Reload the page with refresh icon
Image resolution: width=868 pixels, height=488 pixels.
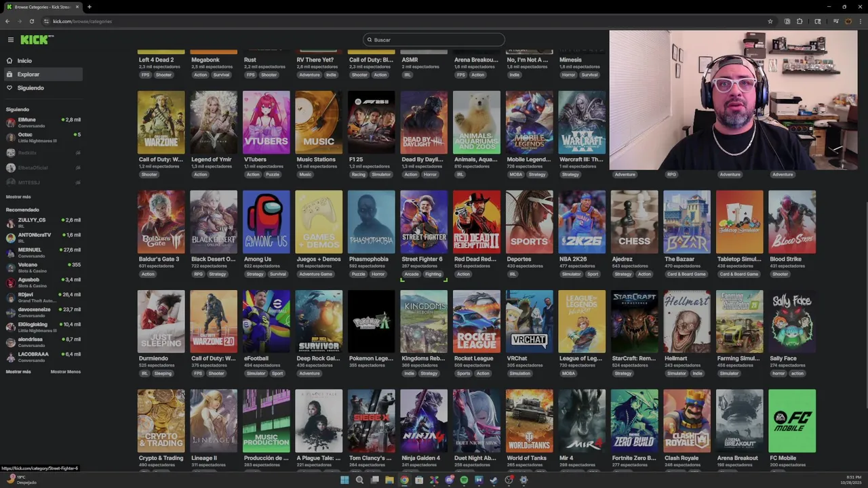click(31, 21)
